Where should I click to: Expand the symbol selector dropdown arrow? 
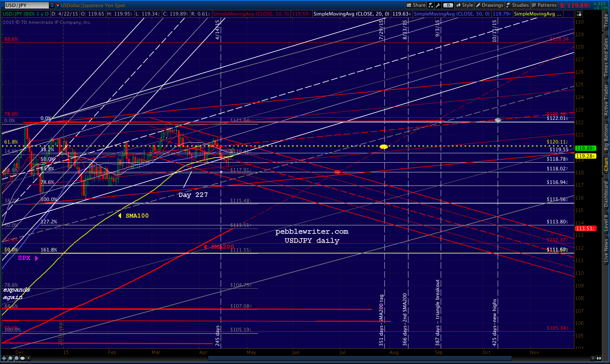pos(52,5)
